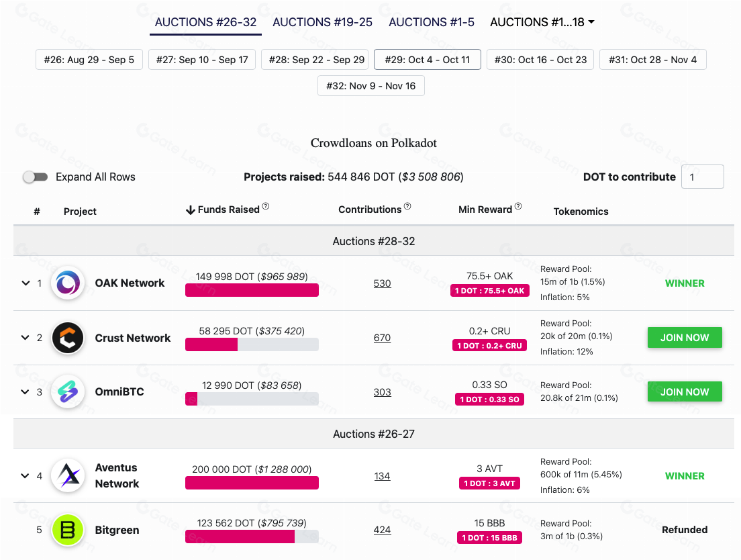Click the OmniBTC funds raised progress bar
Screen dimensions: 741x560
(x=252, y=399)
